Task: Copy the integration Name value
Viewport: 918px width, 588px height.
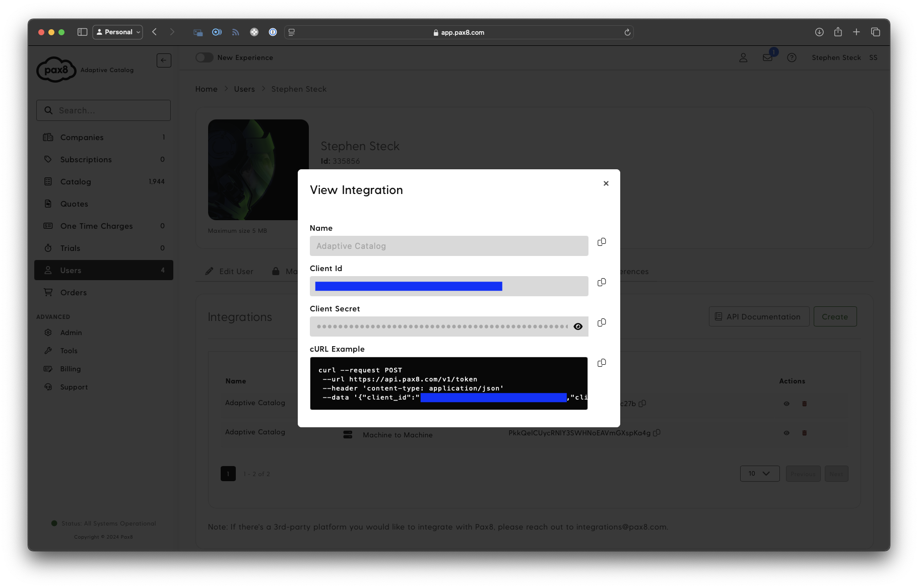Action: click(x=602, y=242)
